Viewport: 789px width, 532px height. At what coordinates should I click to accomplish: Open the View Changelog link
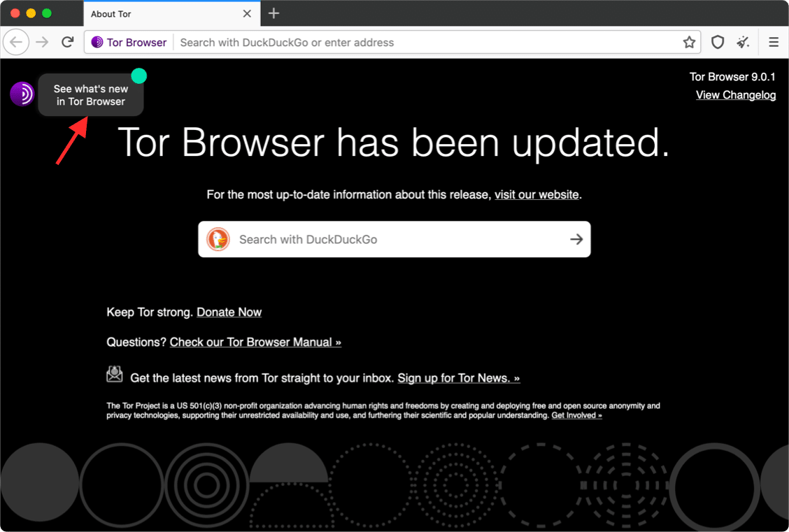tap(736, 95)
